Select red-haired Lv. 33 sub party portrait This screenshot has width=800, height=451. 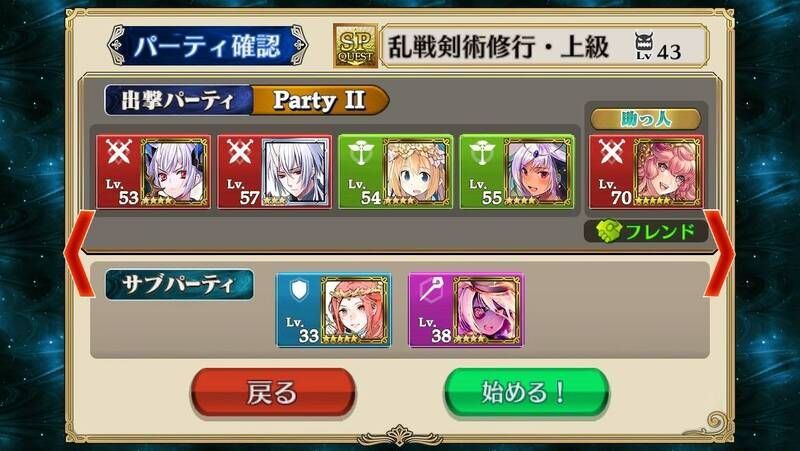click(x=354, y=310)
